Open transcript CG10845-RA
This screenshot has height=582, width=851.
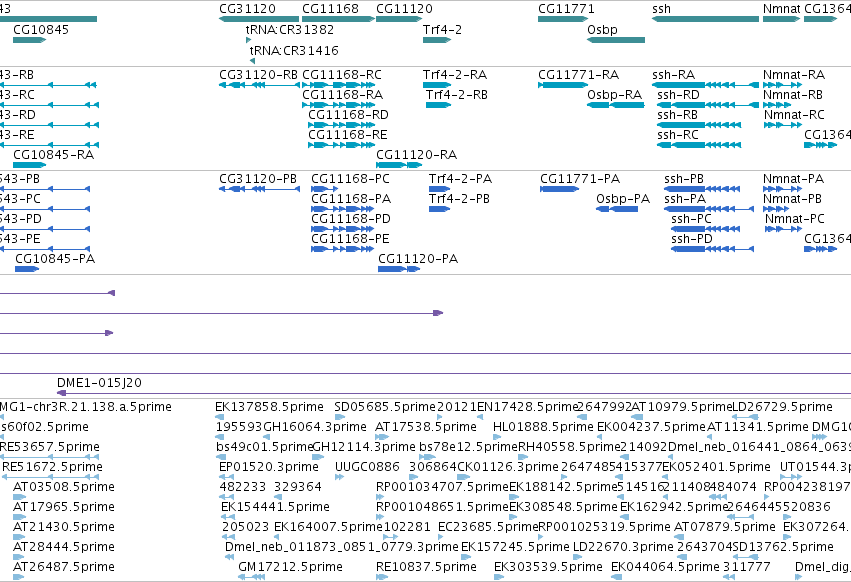53,155
